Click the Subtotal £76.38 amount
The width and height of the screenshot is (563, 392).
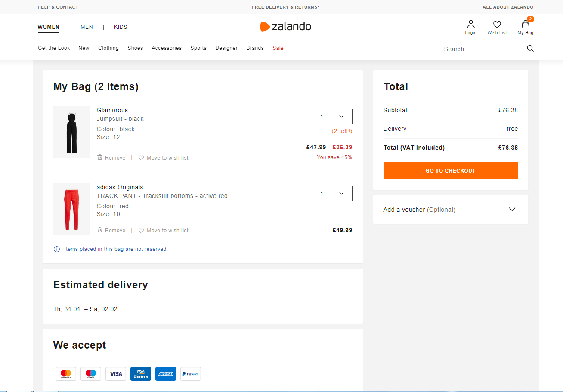click(508, 110)
